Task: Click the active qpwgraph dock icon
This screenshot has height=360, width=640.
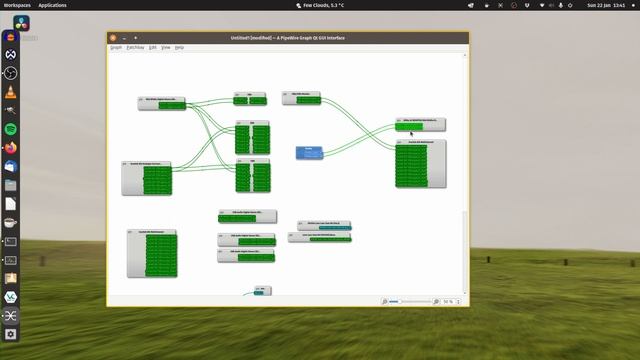Action: pos(11,316)
